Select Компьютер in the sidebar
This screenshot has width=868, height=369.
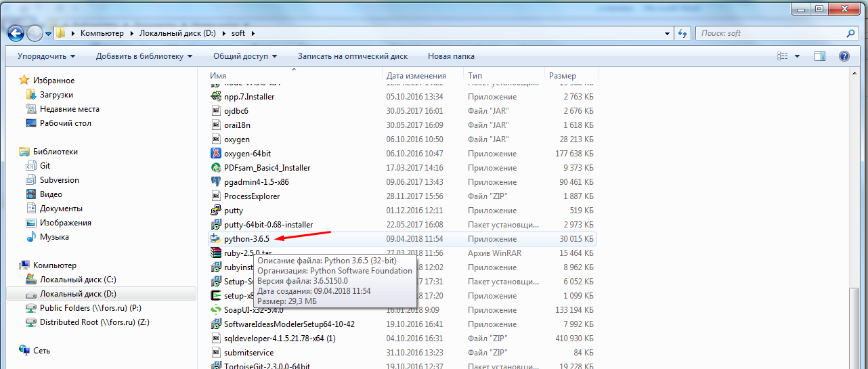click(55, 265)
